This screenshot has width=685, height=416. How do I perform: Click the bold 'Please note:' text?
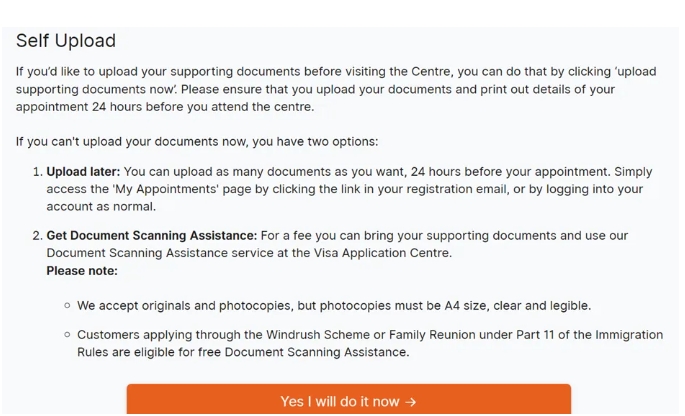82,270
